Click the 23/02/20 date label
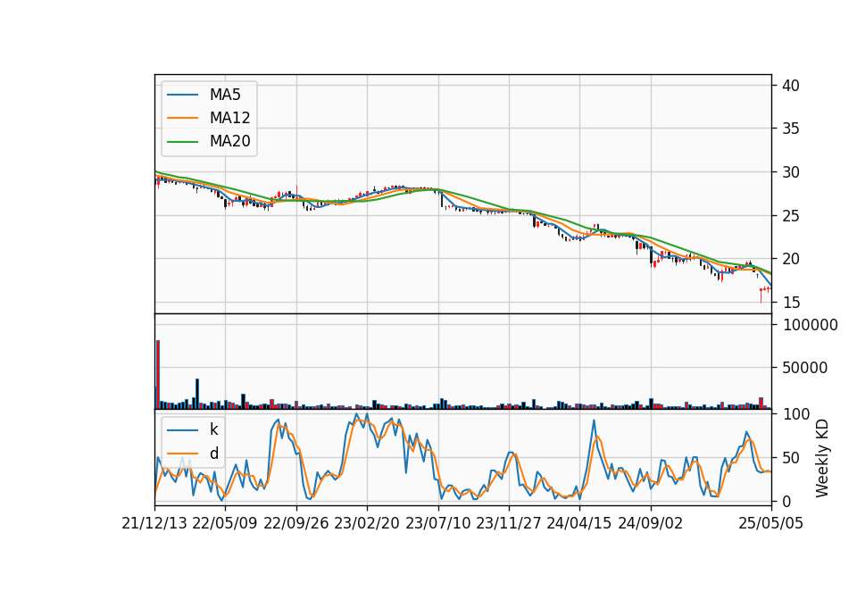Image resolution: width=857 pixels, height=616 pixels. tap(367, 523)
